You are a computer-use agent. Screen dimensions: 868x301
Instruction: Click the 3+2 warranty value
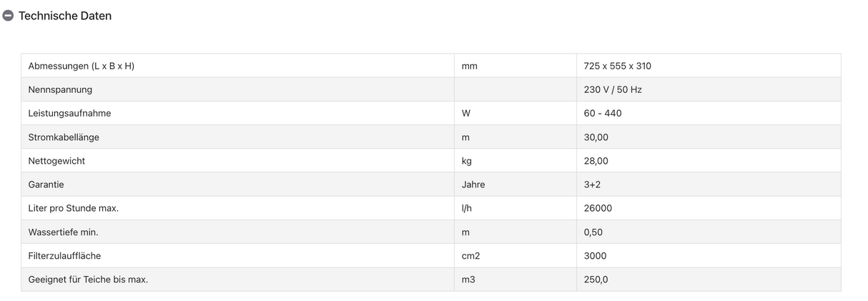593,184
